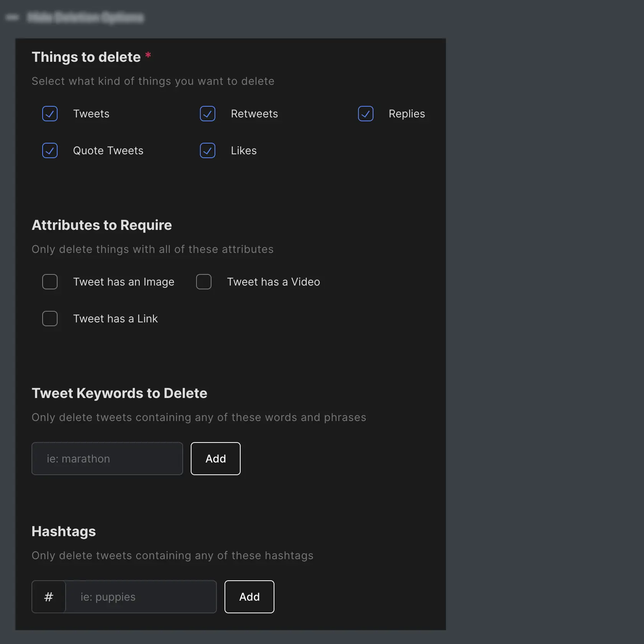Click Add next to the keyword field

point(215,459)
